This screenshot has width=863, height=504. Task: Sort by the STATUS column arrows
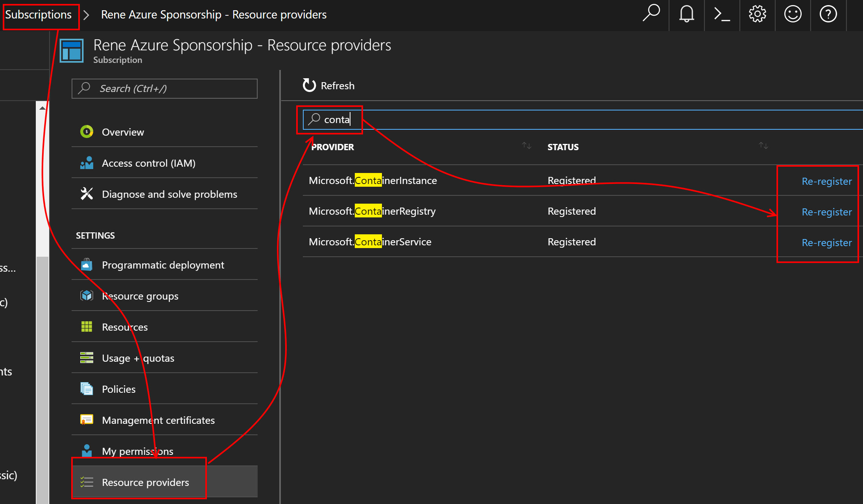pyautogui.click(x=763, y=146)
